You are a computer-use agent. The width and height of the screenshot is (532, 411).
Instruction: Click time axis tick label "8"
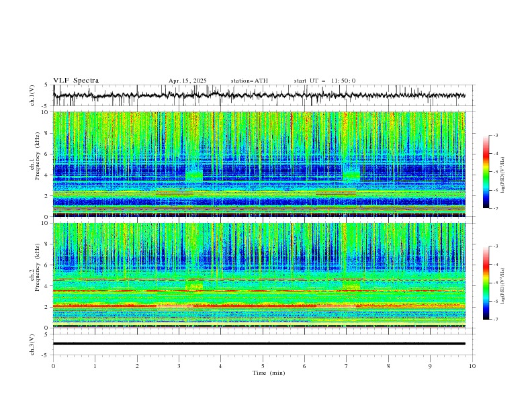(x=388, y=366)
